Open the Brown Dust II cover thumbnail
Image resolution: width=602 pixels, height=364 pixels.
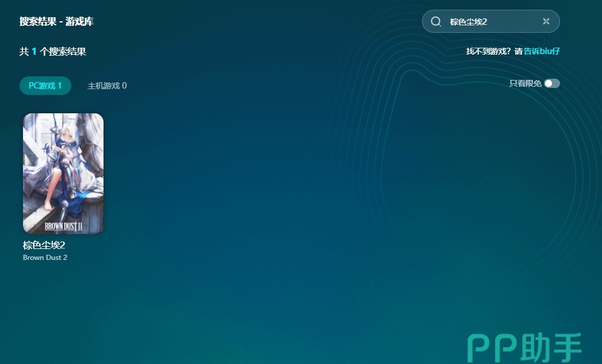pos(63,173)
